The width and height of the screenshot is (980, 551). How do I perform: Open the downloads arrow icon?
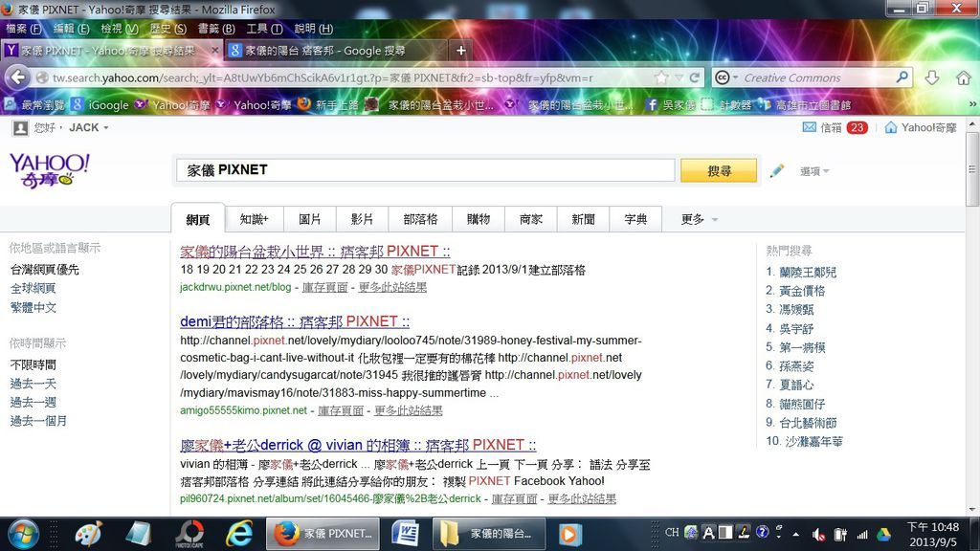pyautogui.click(x=932, y=77)
